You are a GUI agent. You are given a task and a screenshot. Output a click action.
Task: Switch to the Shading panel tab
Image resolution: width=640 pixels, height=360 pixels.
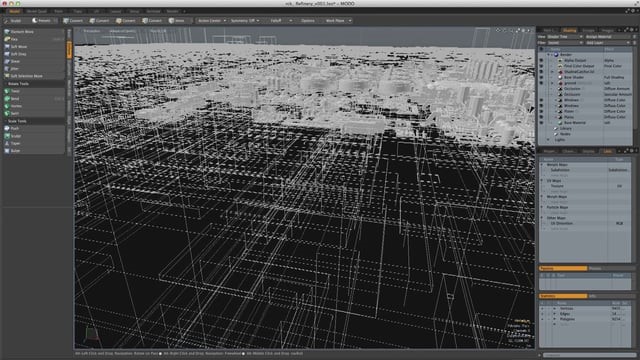(x=569, y=30)
